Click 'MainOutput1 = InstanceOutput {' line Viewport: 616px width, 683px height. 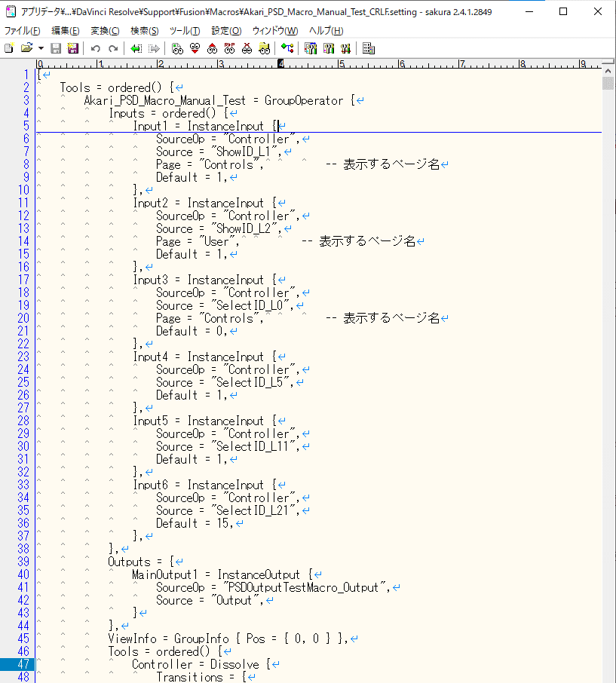click(x=222, y=574)
